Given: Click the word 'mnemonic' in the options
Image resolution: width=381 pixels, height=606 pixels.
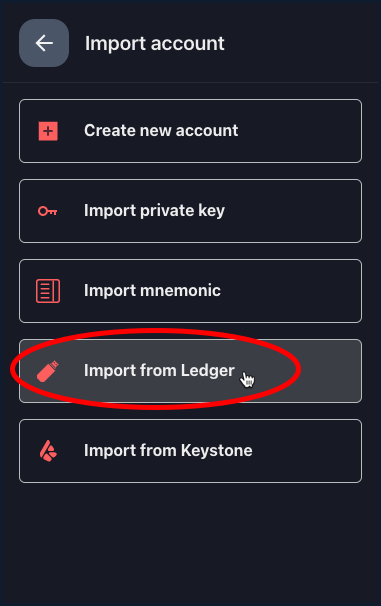Looking at the screenshot, I should pos(180,291).
